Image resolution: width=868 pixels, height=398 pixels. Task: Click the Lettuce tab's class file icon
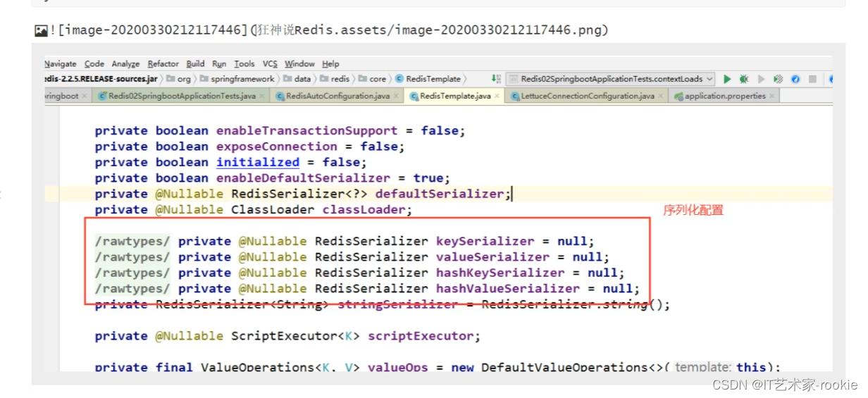[515, 96]
